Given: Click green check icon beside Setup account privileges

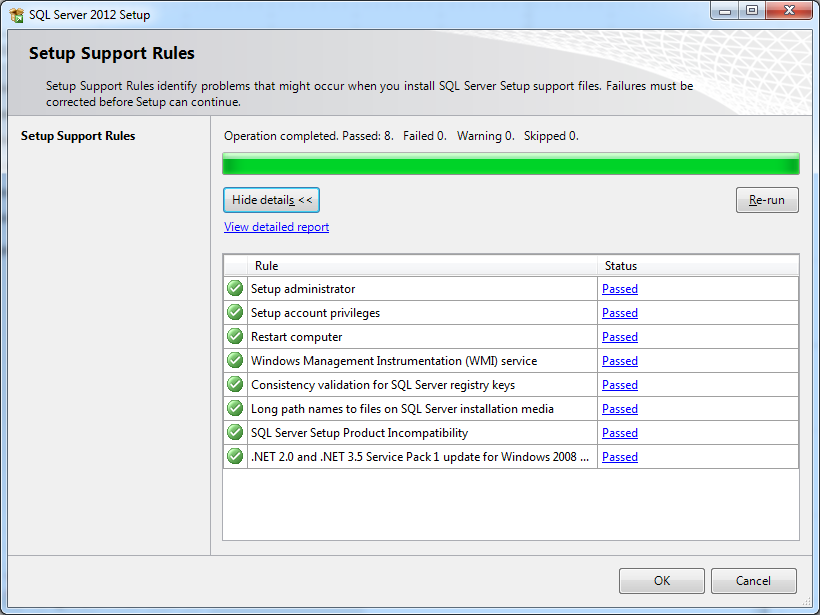Looking at the screenshot, I should point(235,312).
